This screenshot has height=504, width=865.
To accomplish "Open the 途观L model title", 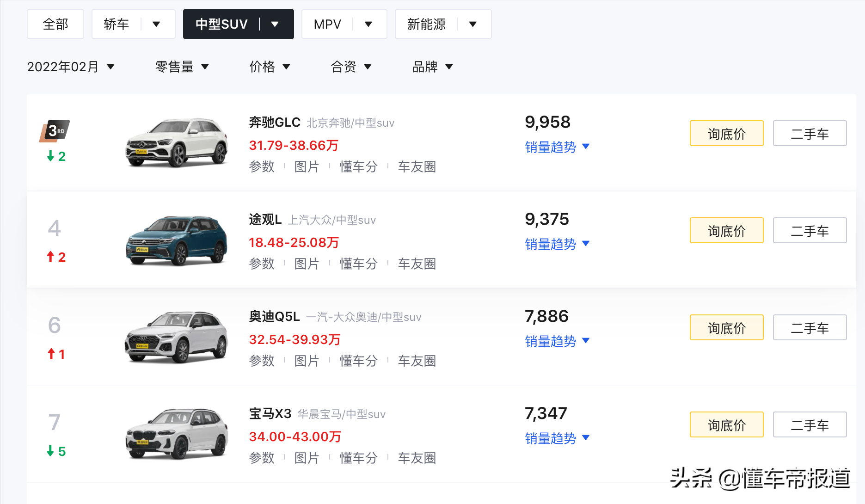I will (265, 220).
